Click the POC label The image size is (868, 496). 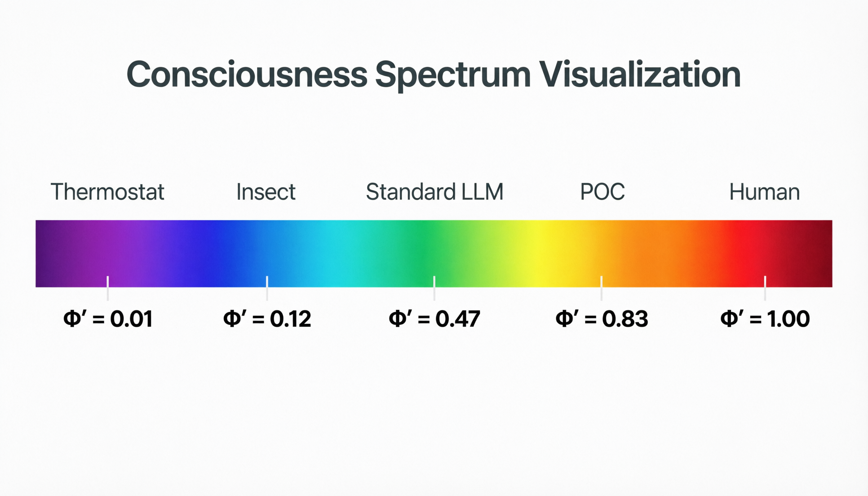602,192
